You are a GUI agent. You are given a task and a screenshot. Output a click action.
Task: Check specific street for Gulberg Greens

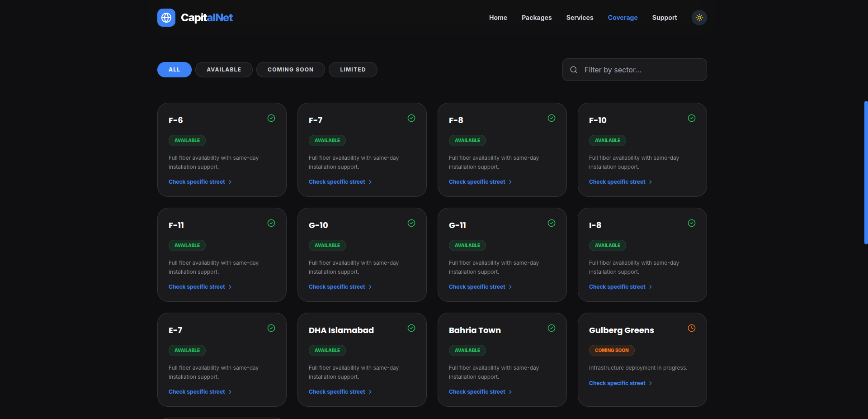(621, 383)
